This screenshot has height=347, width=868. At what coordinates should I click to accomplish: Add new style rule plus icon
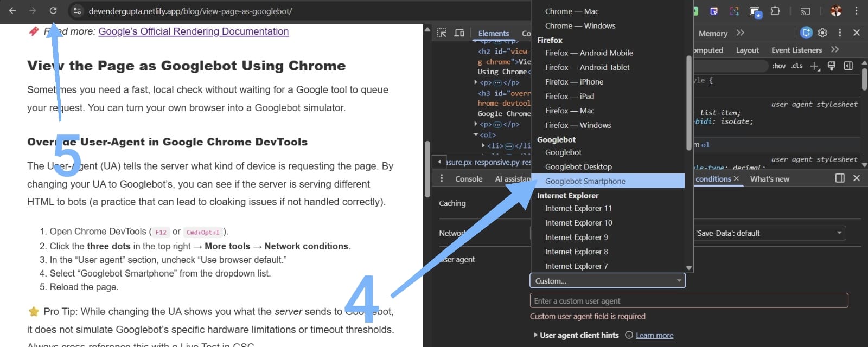tap(814, 66)
